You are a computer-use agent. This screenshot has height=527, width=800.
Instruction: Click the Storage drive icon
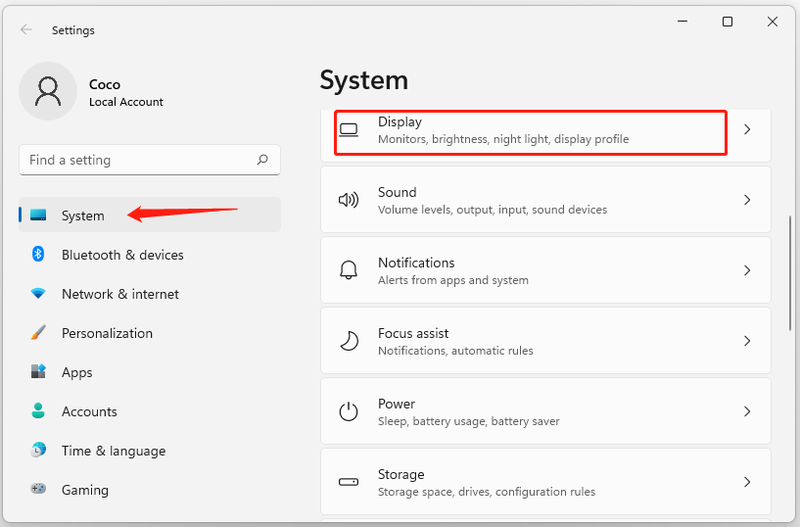pyautogui.click(x=349, y=482)
